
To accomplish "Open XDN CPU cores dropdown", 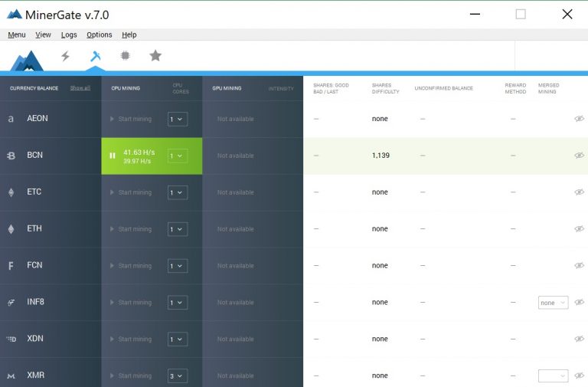I will coord(178,339).
